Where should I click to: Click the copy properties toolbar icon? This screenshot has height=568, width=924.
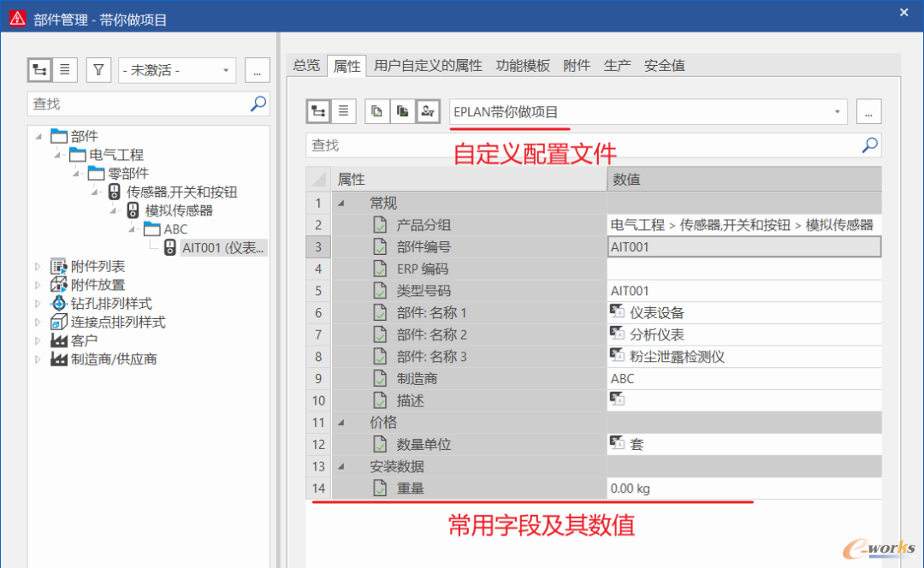click(x=377, y=111)
